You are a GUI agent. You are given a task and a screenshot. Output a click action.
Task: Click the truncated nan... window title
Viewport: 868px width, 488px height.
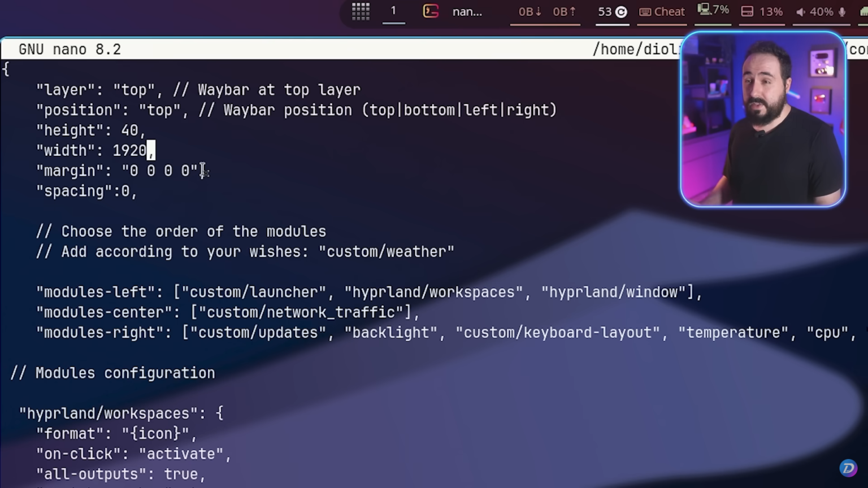[x=467, y=11]
